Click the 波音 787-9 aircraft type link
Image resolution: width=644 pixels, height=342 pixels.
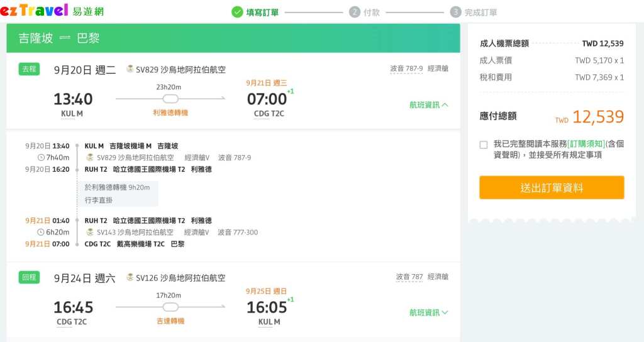tap(406, 69)
